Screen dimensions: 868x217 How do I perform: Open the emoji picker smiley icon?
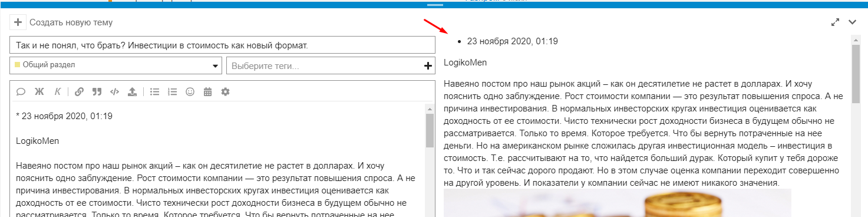click(190, 91)
